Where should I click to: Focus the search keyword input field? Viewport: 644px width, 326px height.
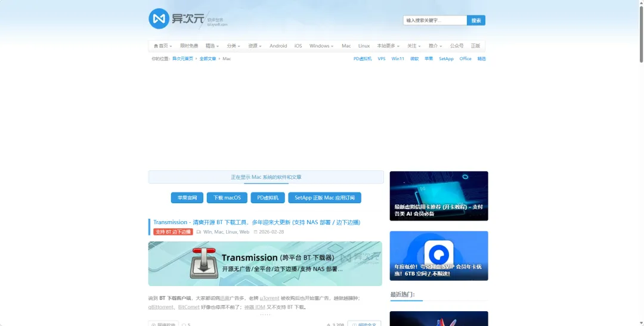[x=435, y=20]
